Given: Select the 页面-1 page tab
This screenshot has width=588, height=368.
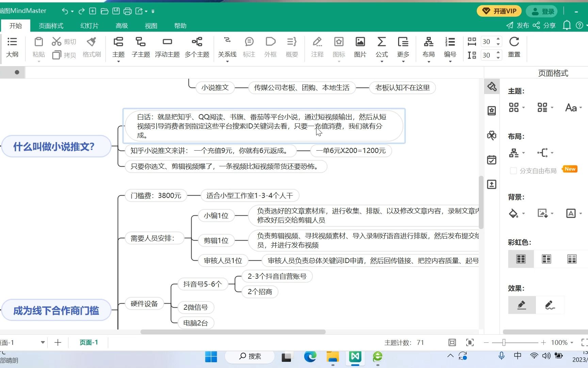Looking at the screenshot, I should pos(89,342).
